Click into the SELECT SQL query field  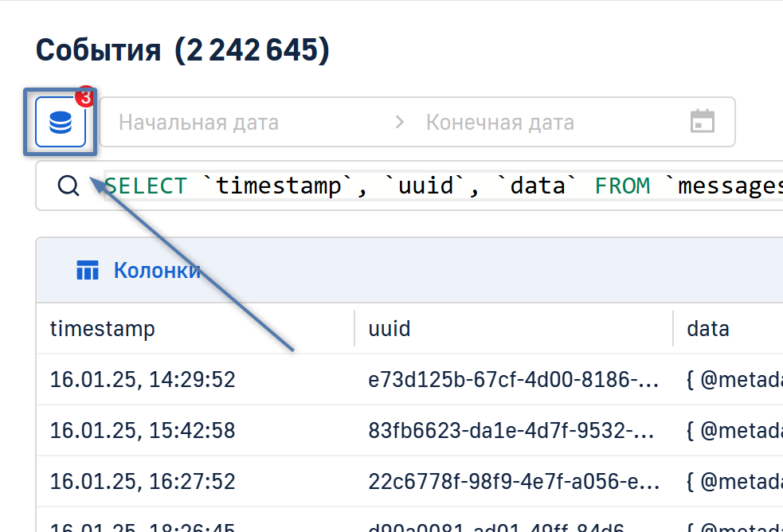[x=438, y=186]
